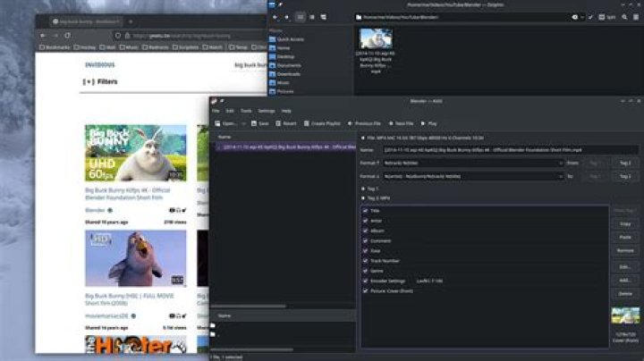Click the Edit... button in tag panel

pyautogui.click(x=625, y=267)
